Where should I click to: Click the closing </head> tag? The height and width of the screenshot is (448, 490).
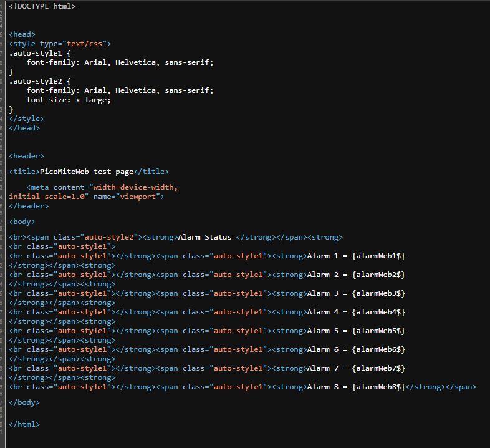click(24, 128)
